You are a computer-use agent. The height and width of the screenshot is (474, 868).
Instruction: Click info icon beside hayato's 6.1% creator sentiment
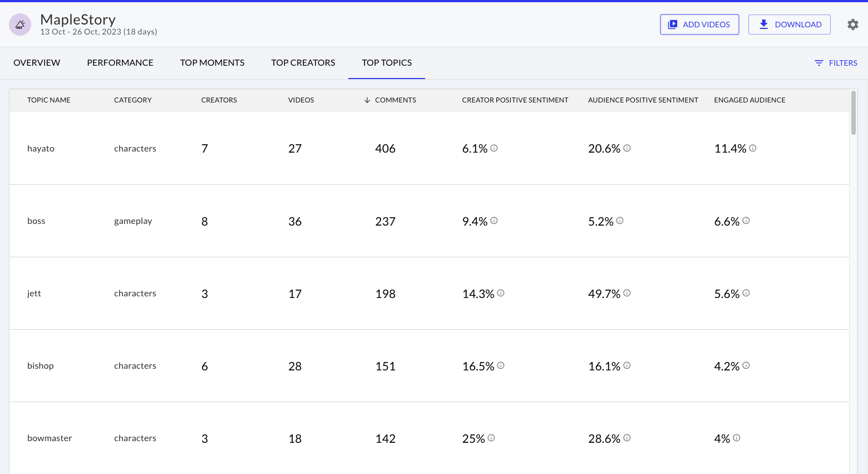(x=494, y=148)
